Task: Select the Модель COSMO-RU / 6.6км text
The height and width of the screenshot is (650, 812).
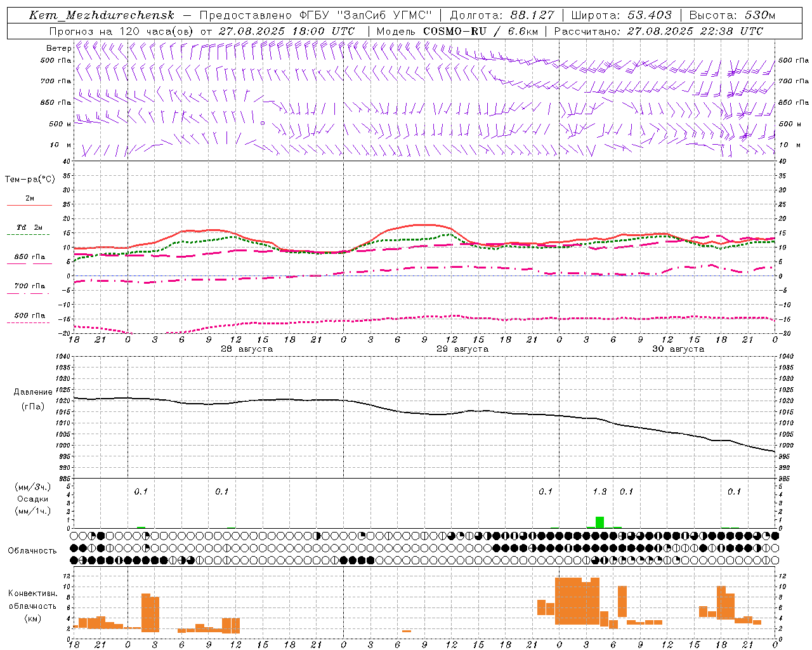Action: tap(457, 30)
